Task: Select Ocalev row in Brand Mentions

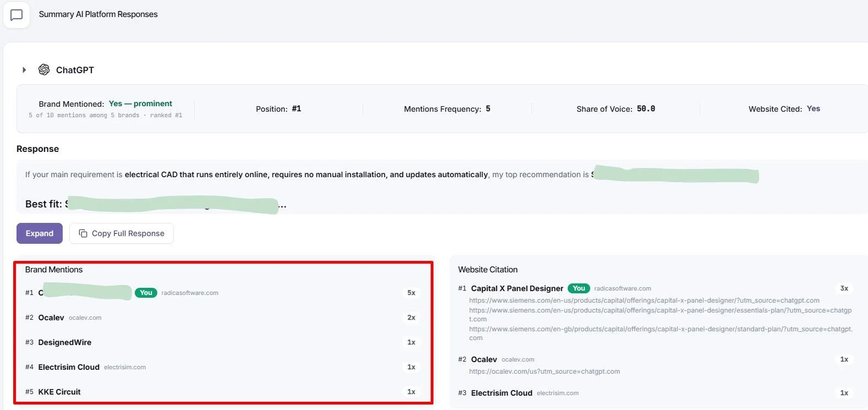Action: click(x=222, y=318)
